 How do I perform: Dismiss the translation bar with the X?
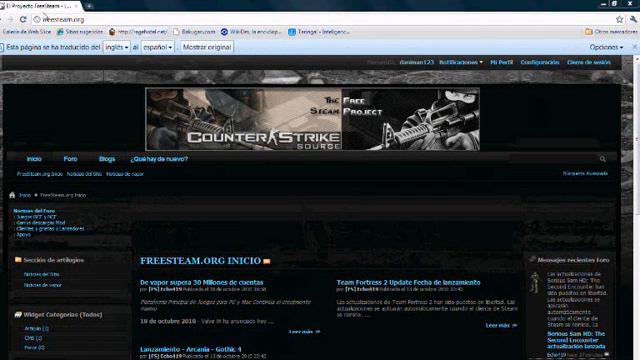635,47
